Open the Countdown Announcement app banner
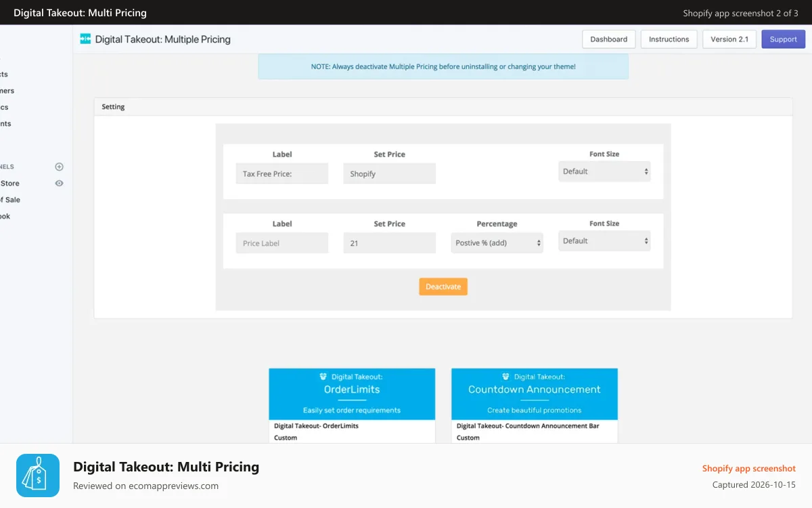Viewport: 812px width, 508px height. [535, 394]
